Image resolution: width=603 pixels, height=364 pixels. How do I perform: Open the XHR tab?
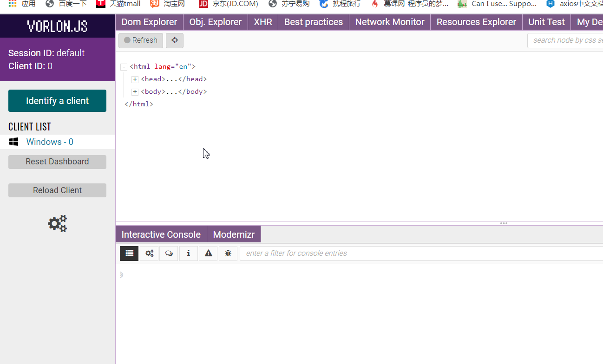pyautogui.click(x=263, y=22)
